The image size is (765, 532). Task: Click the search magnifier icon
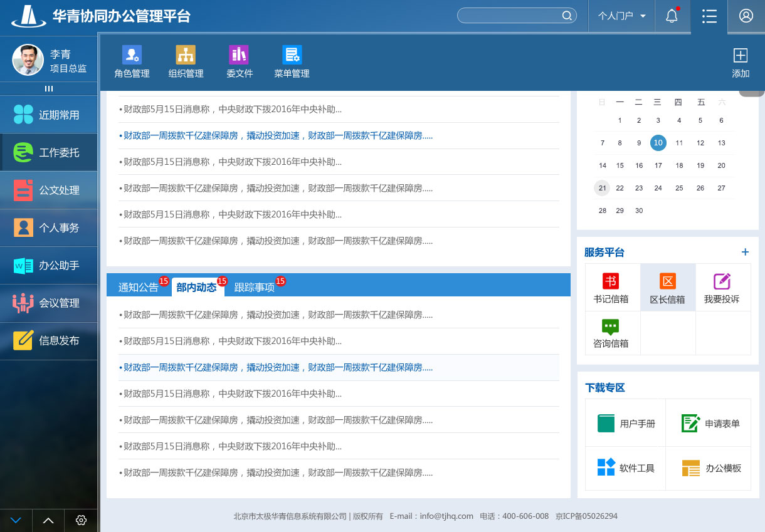(x=567, y=16)
